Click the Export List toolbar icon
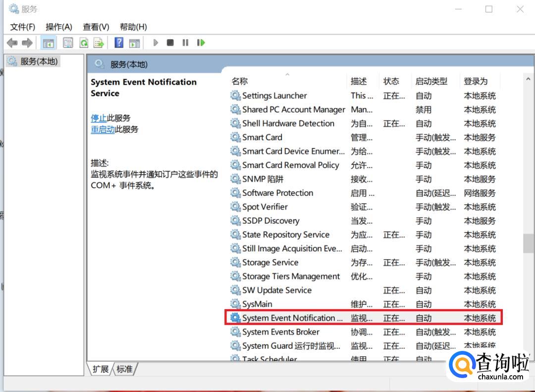The width and height of the screenshot is (535, 392). pos(99,43)
